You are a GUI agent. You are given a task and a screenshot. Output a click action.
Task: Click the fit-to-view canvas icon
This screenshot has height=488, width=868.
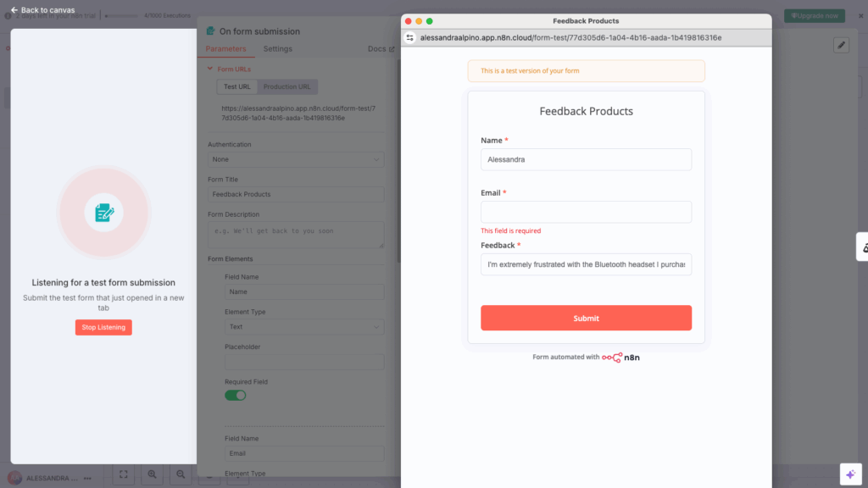pyautogui.click(x=124, y=475)
